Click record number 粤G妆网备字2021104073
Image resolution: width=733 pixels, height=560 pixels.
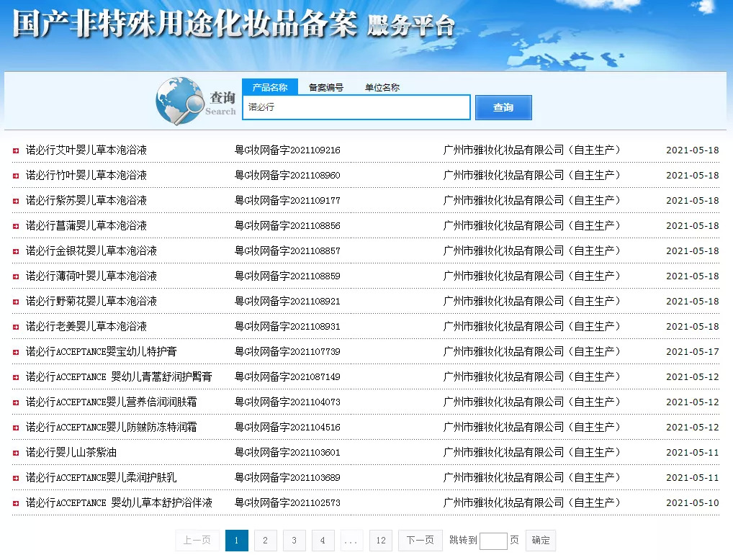pos(287,402)
